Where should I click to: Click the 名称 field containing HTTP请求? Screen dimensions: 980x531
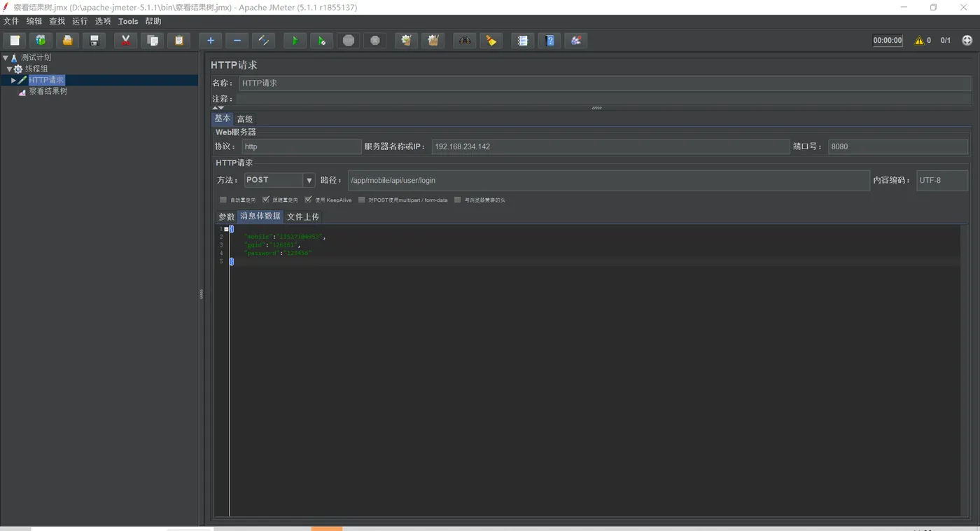point(605,83)
